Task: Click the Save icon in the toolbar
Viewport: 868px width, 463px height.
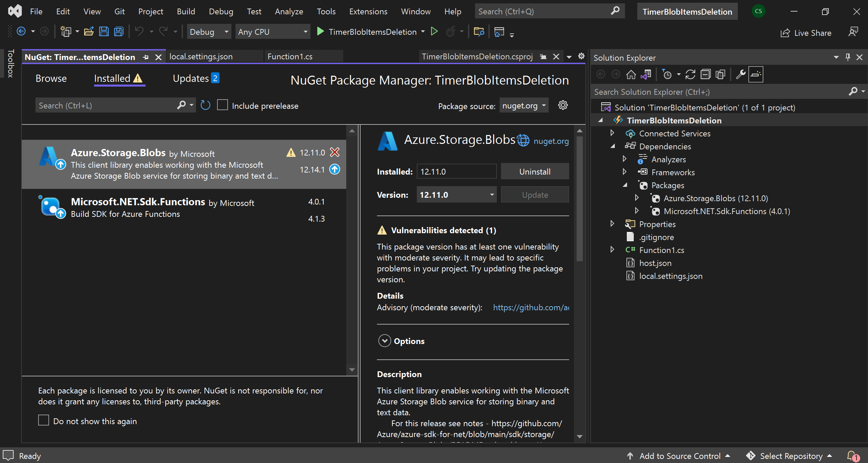Action: point(104,32)
